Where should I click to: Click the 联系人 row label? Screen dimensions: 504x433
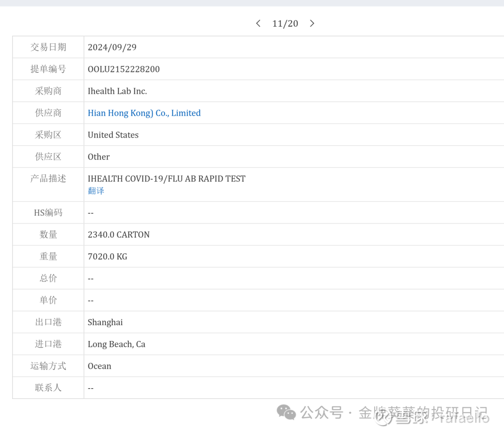[48, 388]
